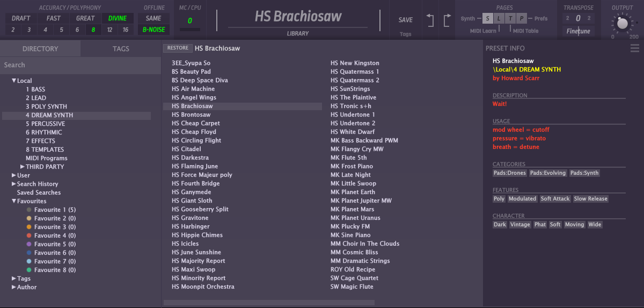Image resolution: width=644 pixels, height=308 pixels.
Task: Open the S synth page
Action: pos(488,19)
